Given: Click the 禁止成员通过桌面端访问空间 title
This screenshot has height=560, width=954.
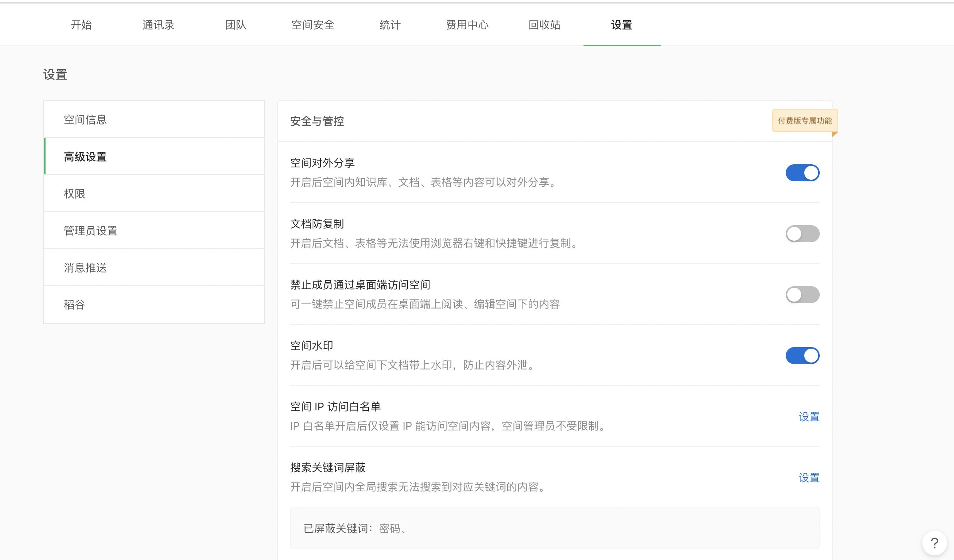Looking at the screenshot, I should click(x=360, y=285).
